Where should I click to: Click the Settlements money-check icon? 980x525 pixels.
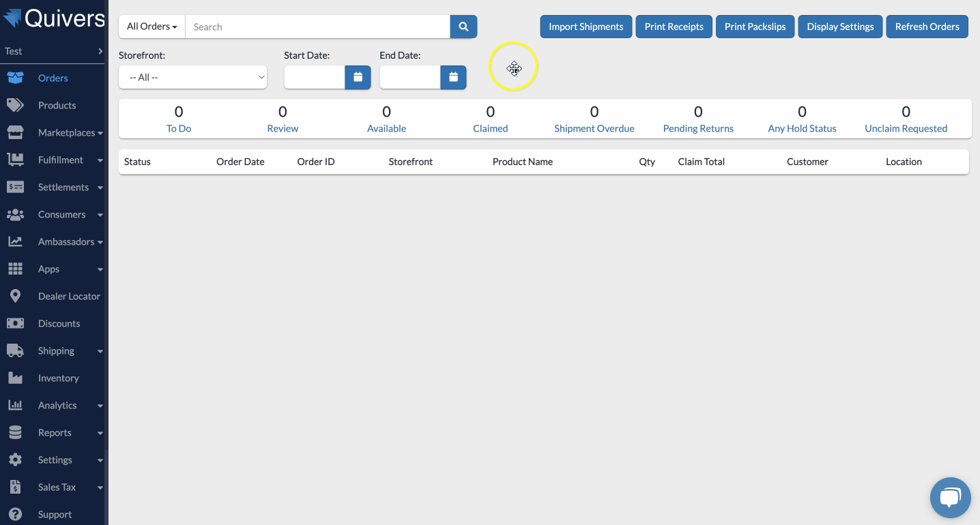[x=15, y=187]
